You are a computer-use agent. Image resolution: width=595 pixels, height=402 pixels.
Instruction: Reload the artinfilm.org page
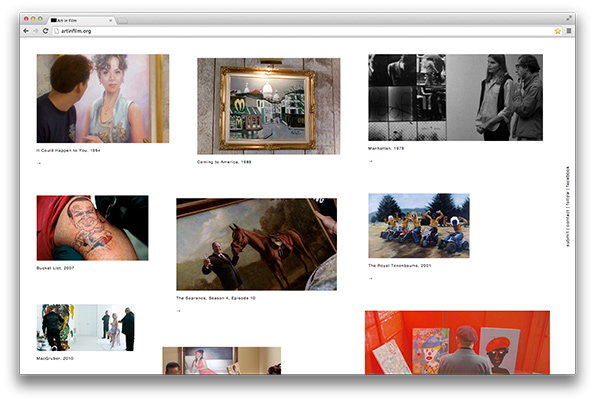click(45, 31)
